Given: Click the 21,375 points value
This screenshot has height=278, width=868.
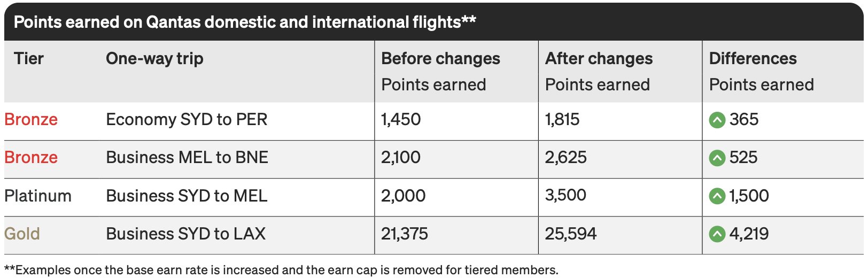Looking at the screenshot, I should [x=404, y=234].
